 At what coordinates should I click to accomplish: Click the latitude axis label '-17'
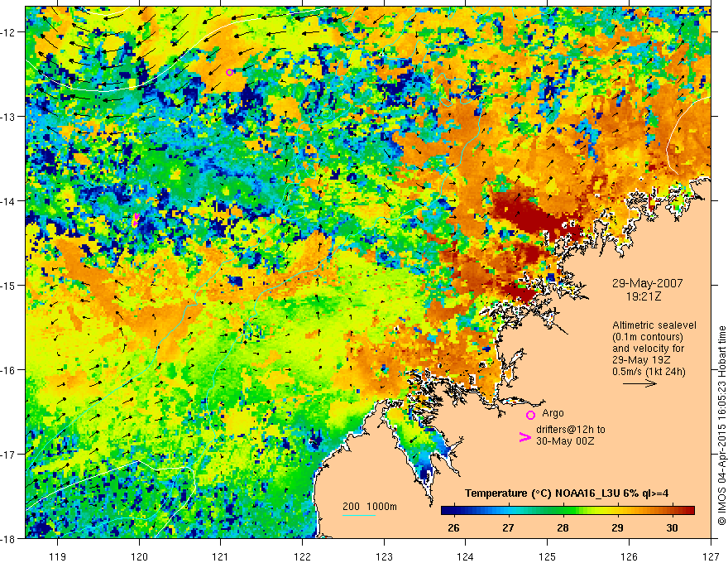pos(9,454)
